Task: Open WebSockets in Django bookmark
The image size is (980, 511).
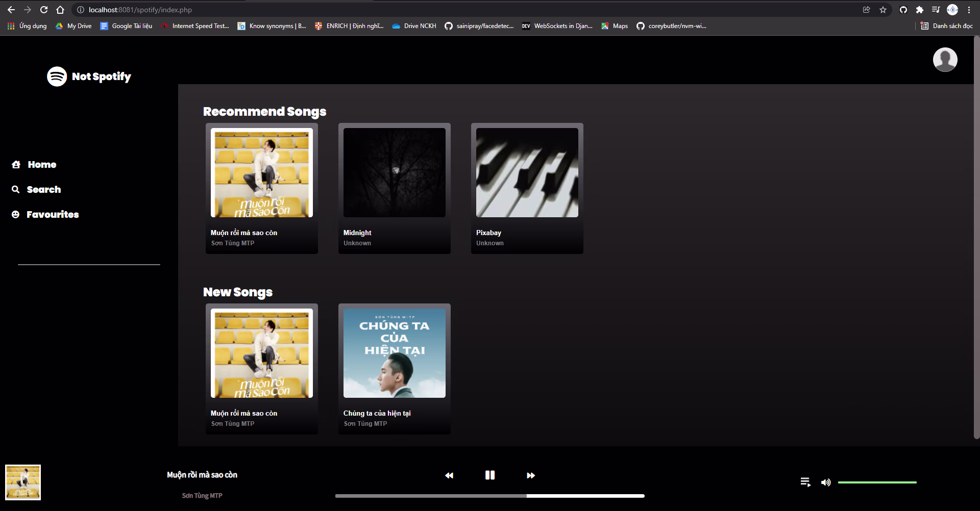Action: [x=557, y=26]
